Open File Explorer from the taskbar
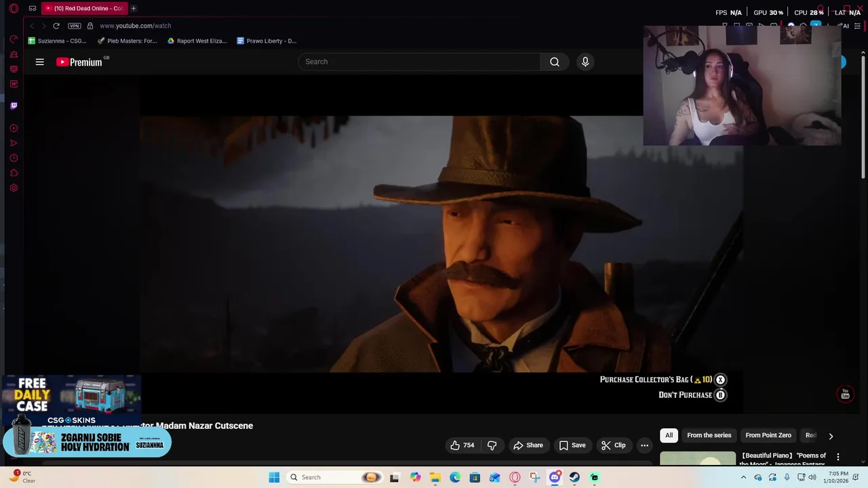868x488 pixels. point(435,477)
